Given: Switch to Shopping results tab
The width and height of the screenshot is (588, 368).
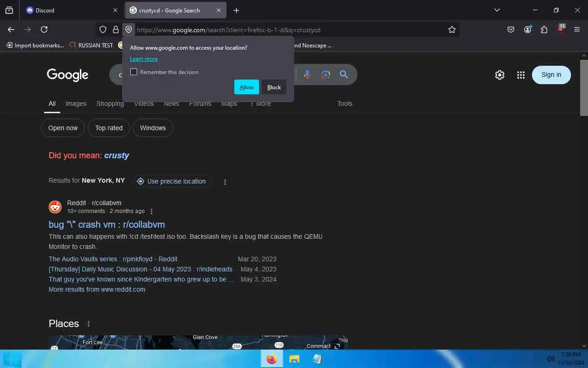Looking at the screenshot, I should click(110, 104).
